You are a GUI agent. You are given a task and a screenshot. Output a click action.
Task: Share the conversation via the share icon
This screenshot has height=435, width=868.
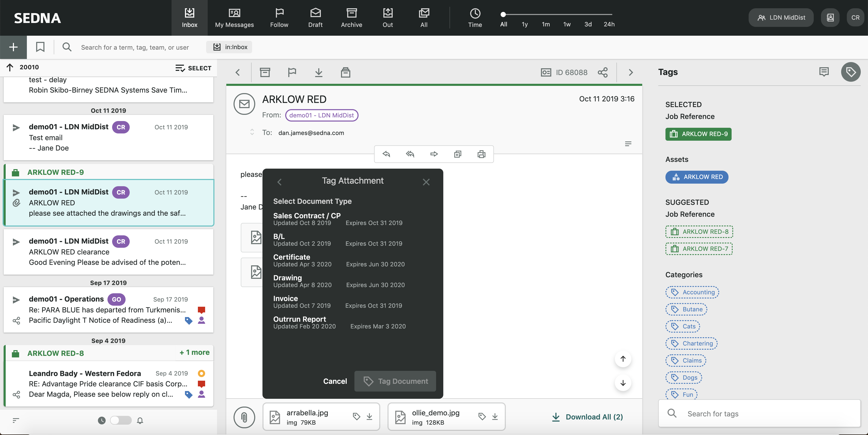(x=603, y=72)
